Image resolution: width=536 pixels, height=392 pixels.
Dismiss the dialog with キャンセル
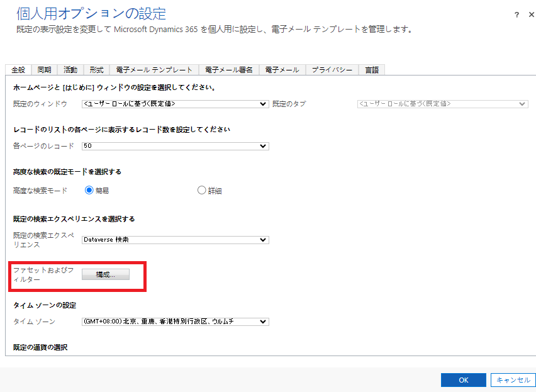[513, 379]
